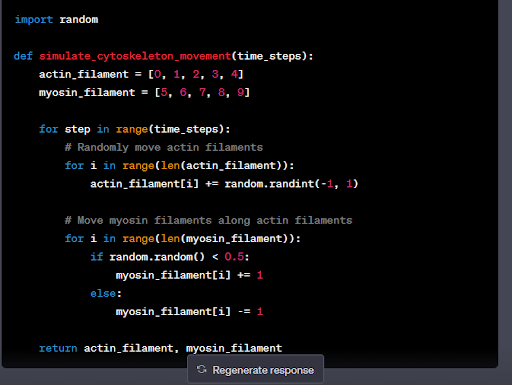Click the 'myosin_filament = [5, 6, 7, 8, 9]' line

click(144, 92)
